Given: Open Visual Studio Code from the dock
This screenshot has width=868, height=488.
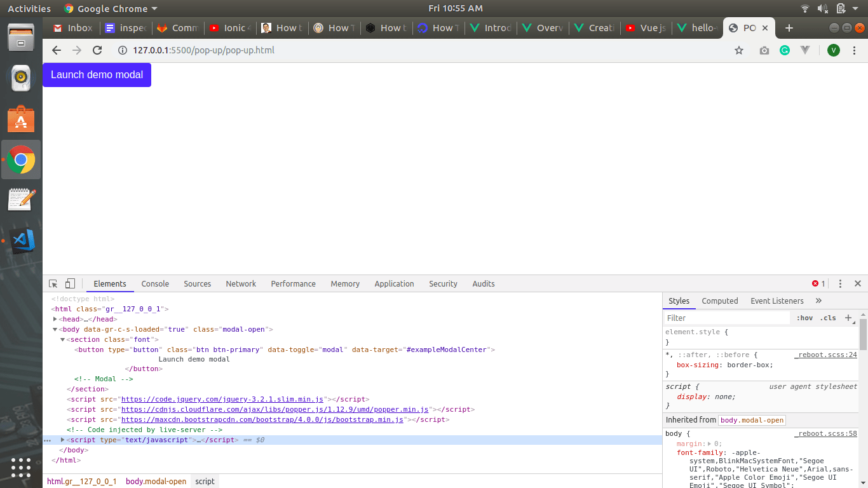Looking at the screenshot, I should click(x=21, y=241).
